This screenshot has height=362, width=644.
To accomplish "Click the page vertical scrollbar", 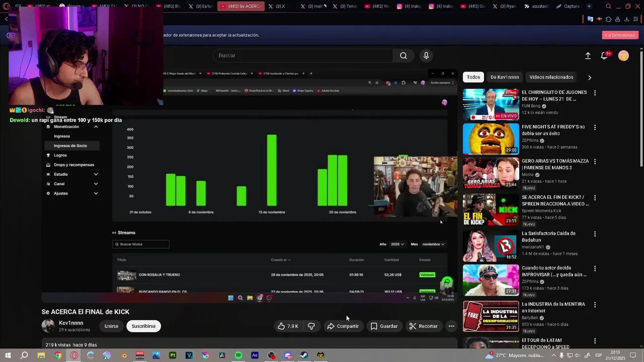I will [x=641, y=108].
